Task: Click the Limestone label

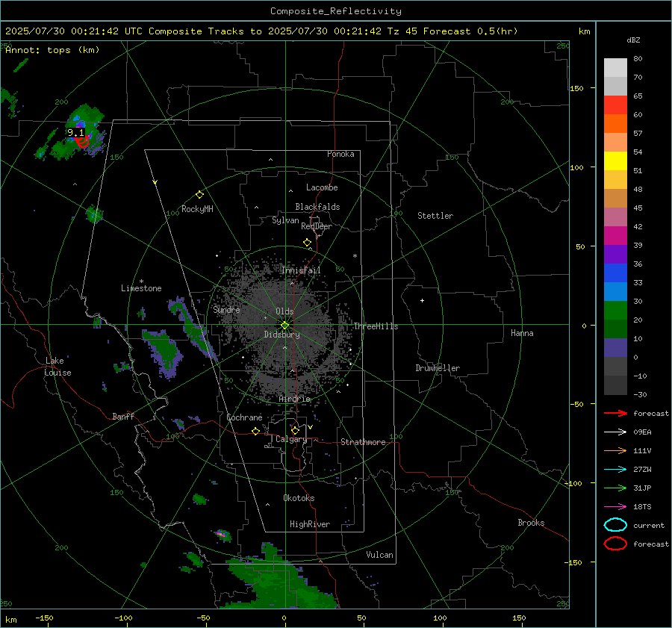Action: point(141,288)
